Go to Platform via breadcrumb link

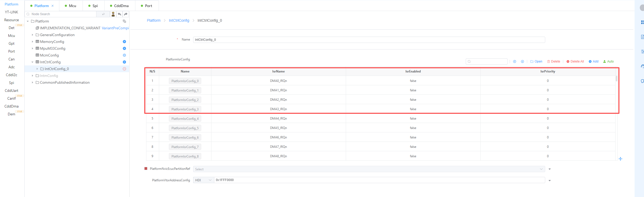tap(154, 20)
